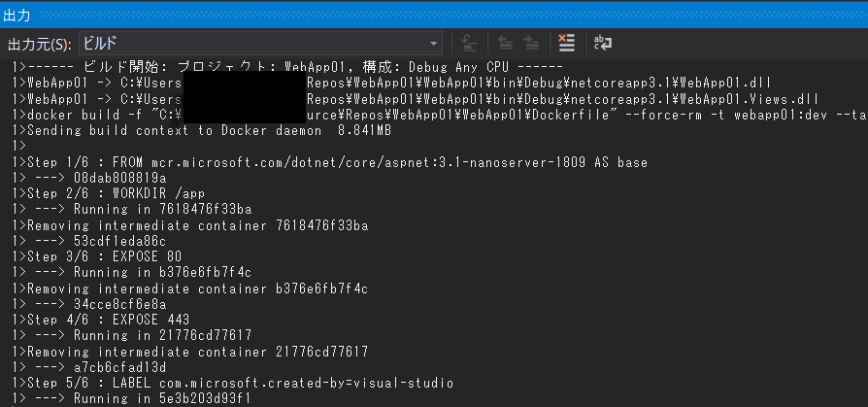
Task: Click the 出力 panel title
Action: (x=17, y=15)
